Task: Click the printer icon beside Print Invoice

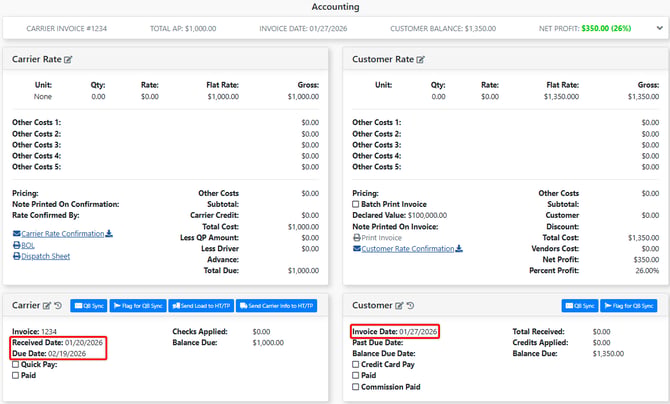Action: click(x=356, y=238)
